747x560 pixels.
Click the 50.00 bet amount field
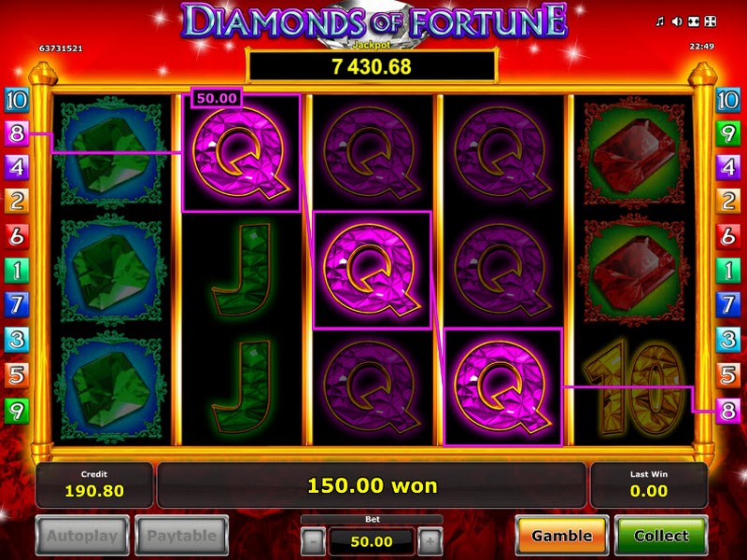(372, 541)
